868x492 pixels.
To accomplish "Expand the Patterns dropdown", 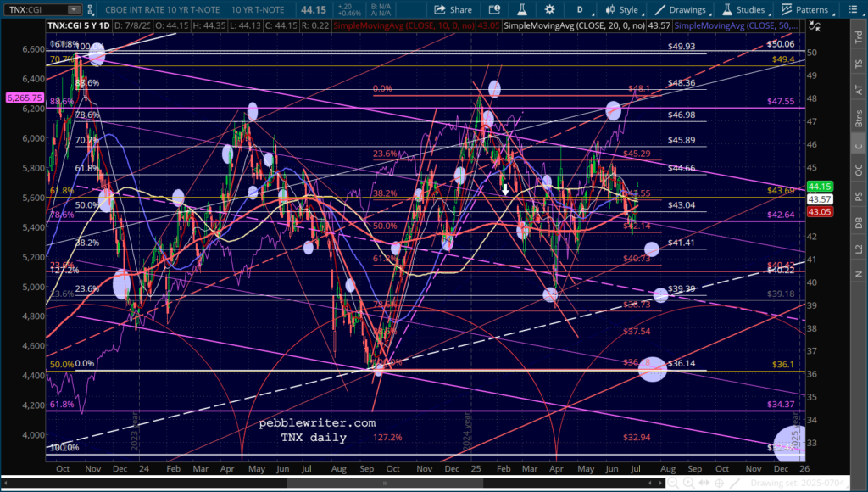I will 805,9.
